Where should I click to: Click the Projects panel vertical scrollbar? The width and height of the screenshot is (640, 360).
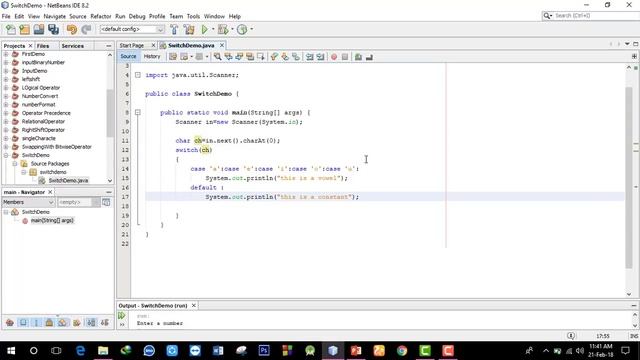coord(110,113)
